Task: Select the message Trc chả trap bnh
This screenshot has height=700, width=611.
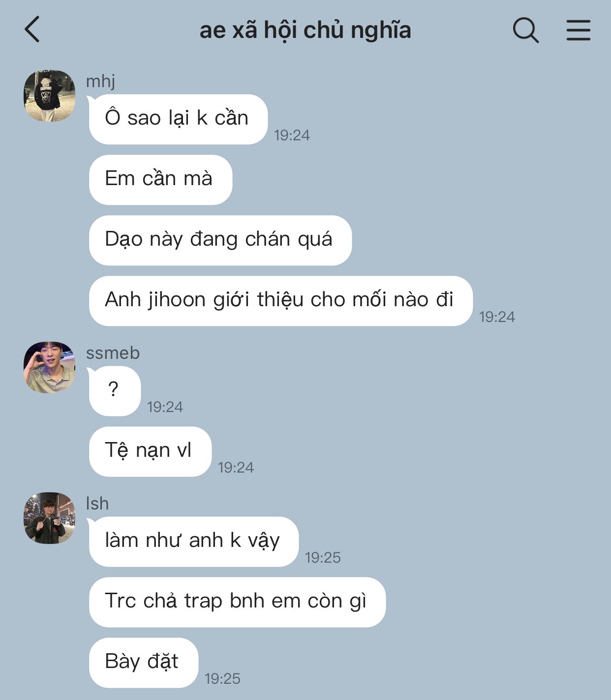Action: tap(237, 602)
